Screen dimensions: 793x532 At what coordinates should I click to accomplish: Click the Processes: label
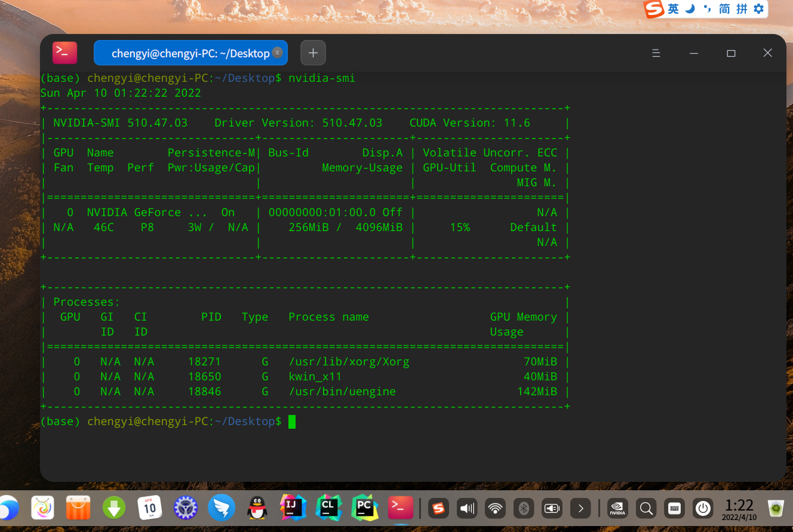[87, 302]
